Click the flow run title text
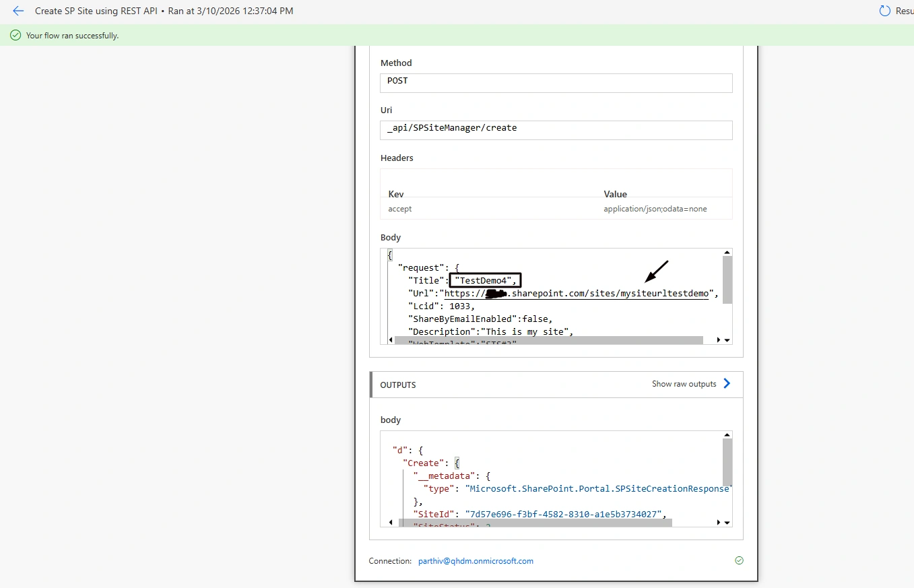This screenshot has width=914, height=588. click(164, 11)
